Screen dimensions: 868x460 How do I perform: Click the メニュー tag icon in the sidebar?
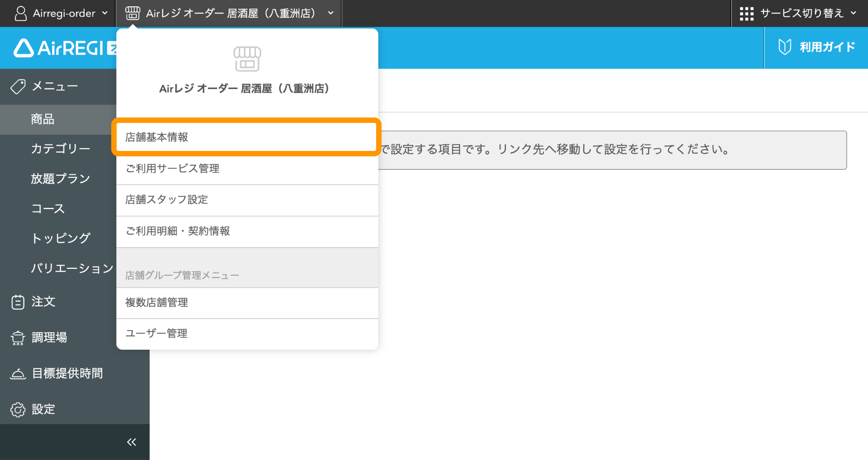coord(18,86)
